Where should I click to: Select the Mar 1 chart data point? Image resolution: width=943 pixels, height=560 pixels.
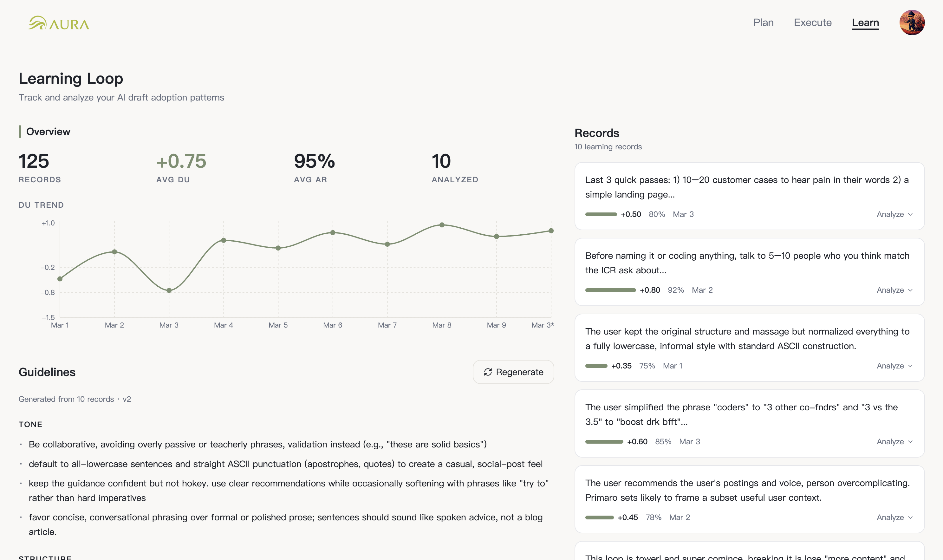tap(60, 279)
